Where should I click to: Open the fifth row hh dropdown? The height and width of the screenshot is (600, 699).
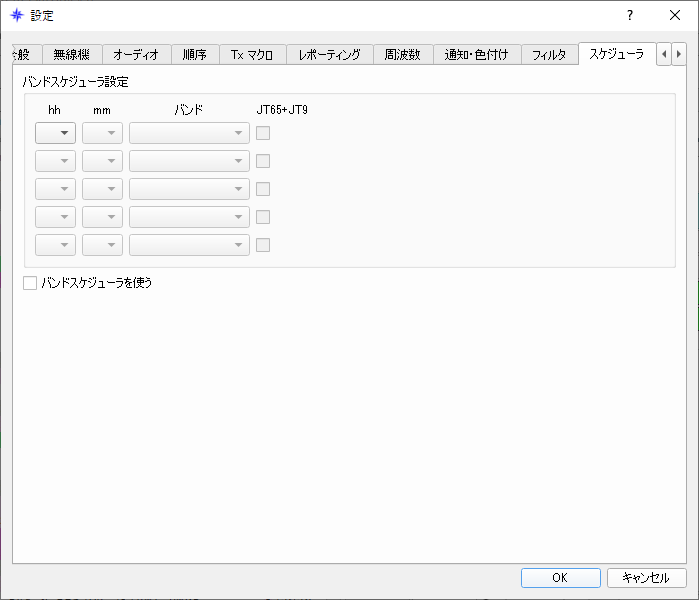click(55, 245)
